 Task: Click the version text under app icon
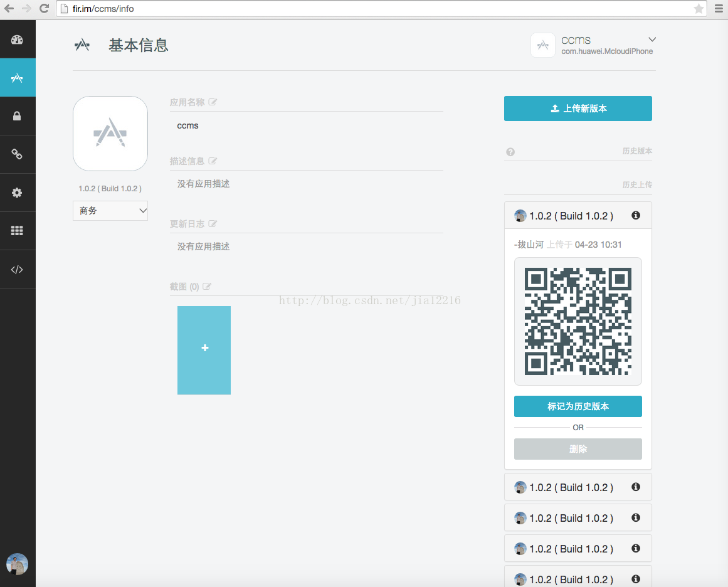tap(110, 189)
